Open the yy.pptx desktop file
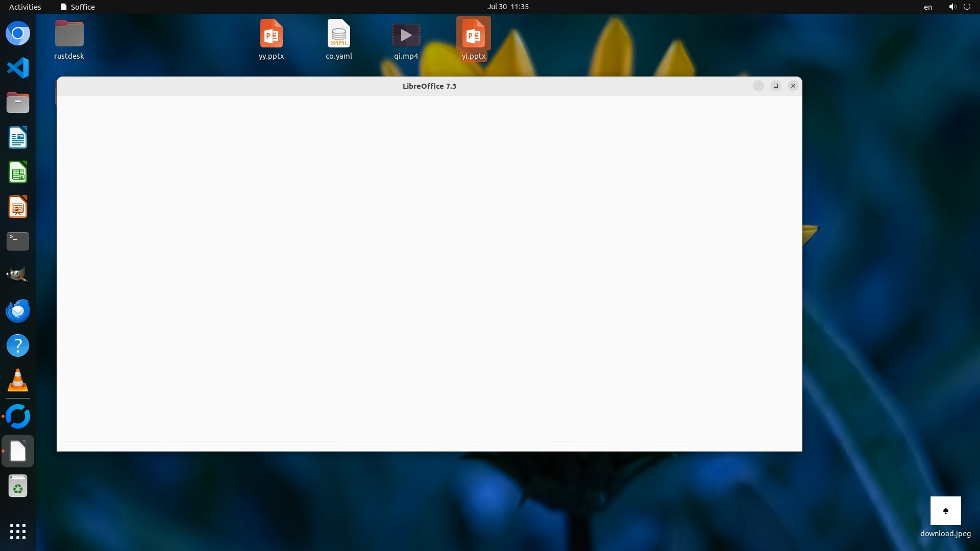The image size is (980, 551). [x=271, y=35]
